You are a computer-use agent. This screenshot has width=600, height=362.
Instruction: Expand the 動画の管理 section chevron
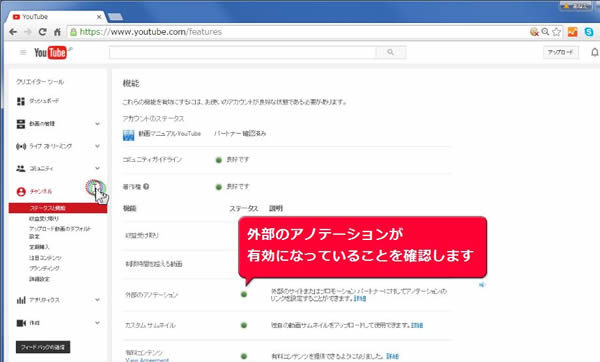97,124
